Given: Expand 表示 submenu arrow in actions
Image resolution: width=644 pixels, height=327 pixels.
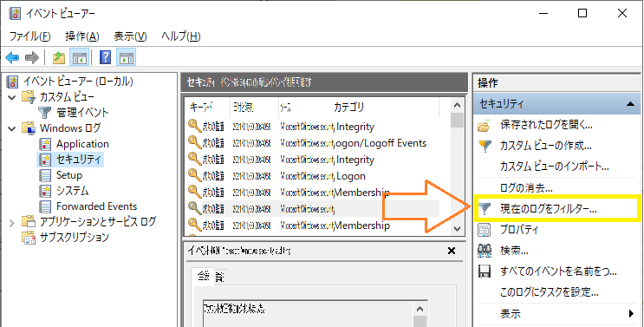Looking at the screenshot, I should [632, 314].
